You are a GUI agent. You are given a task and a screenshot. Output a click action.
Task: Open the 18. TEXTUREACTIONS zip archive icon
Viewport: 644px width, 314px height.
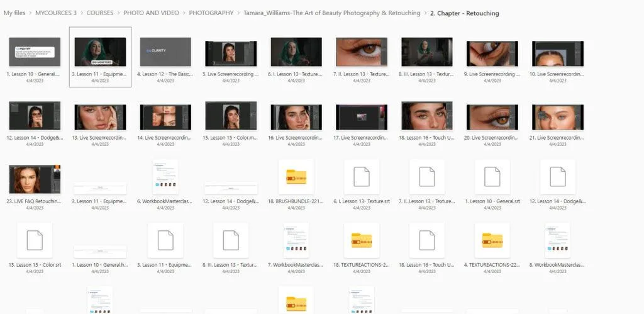362,240
